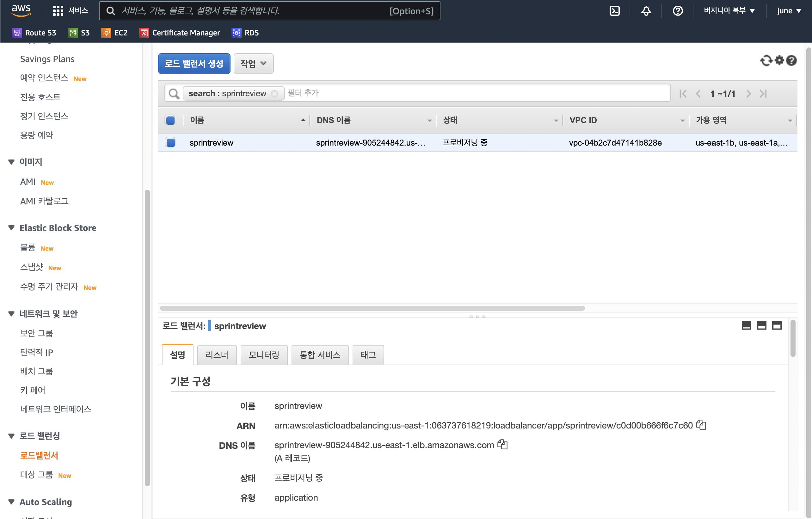Open the 작업 actions dropdown
The width and height of the screenshot is (812, 519).
[x=254, y=63]
